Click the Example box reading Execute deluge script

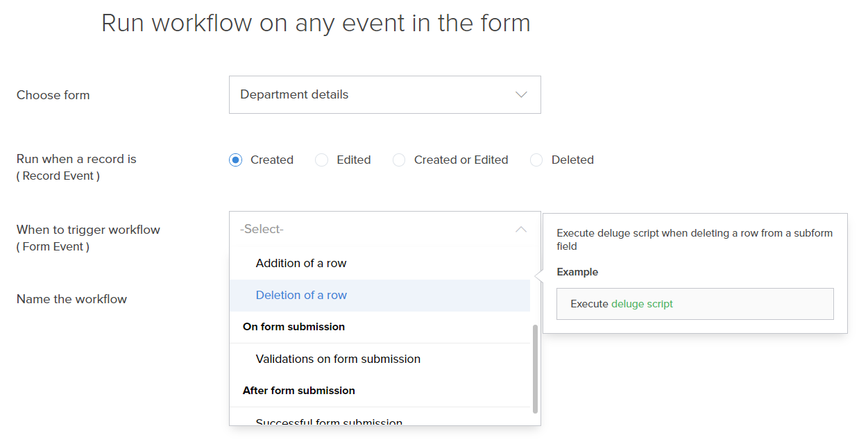point(695,304)
